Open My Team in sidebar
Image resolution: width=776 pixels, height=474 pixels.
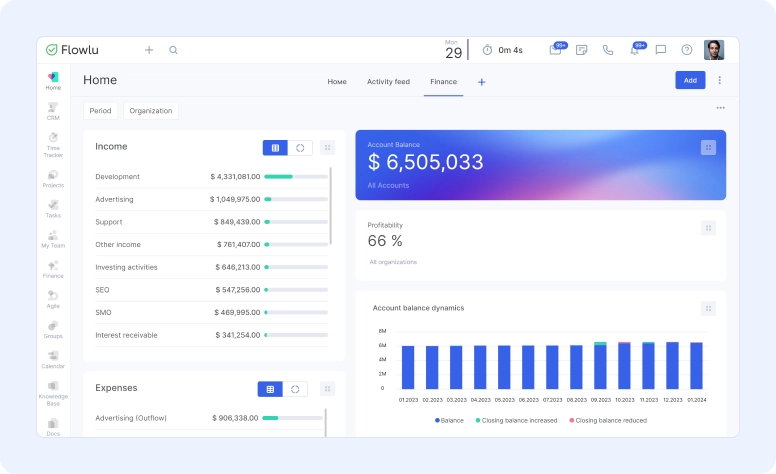point(53,239)
